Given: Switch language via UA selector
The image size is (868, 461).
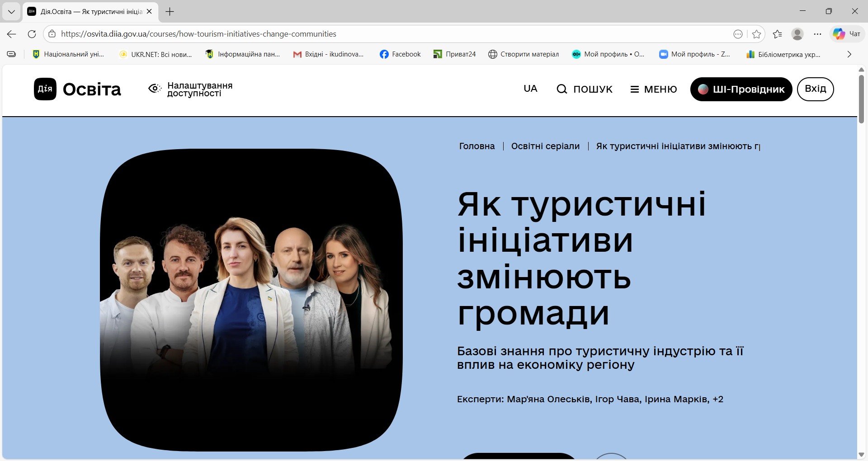Looking at the screenshot, I should [x=530, y=89].
